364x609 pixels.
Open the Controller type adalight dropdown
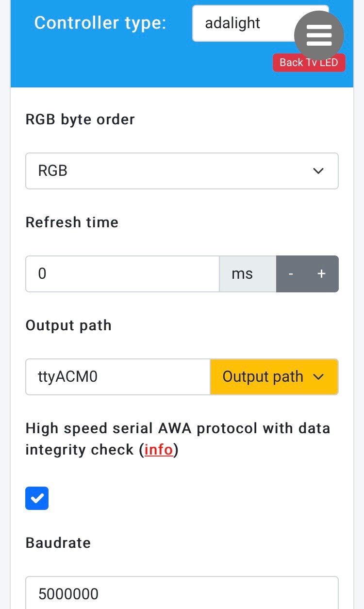(243, 23)
